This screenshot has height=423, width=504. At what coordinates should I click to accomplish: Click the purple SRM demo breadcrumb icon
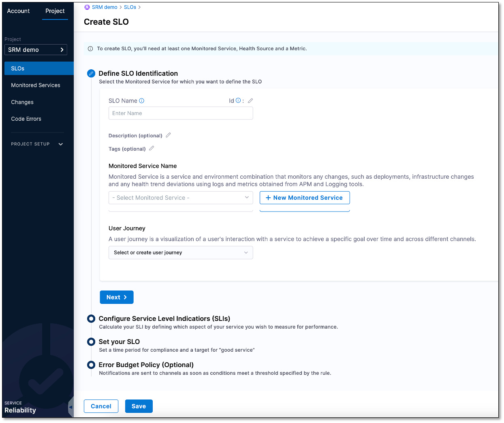pos(86,7)
